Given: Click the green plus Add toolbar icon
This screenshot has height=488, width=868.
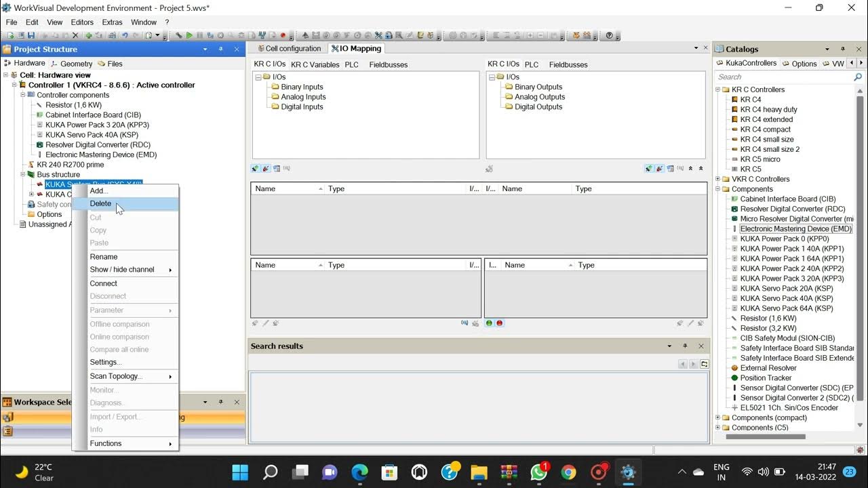Looking at the screenshot, I should [x=89, y=35].
